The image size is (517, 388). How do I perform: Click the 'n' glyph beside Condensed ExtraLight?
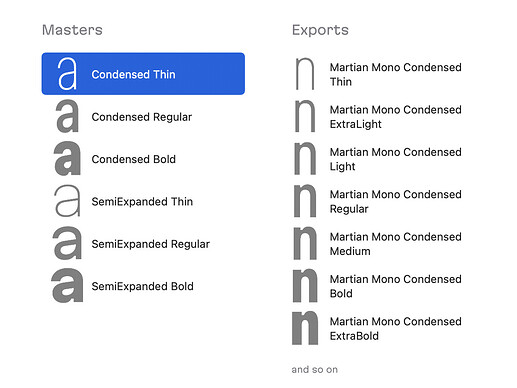[305, 116]
